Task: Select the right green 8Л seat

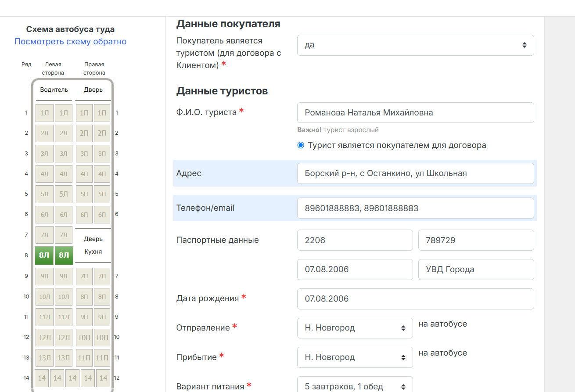Action: 64,255
